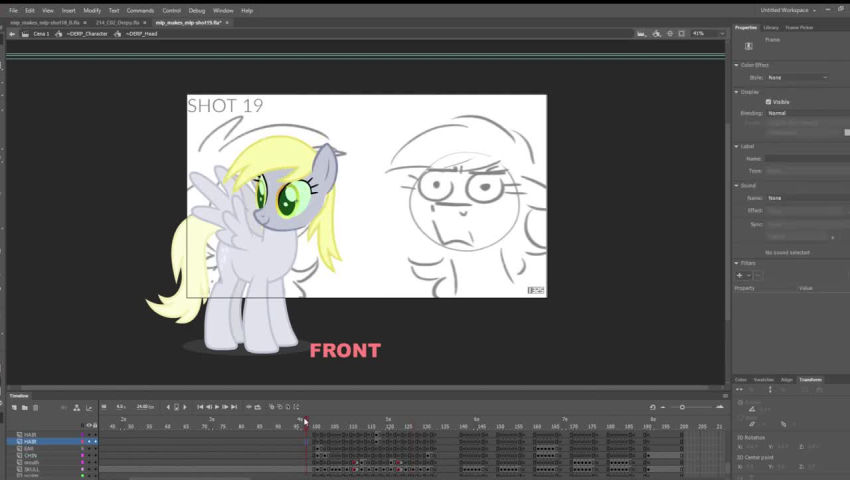Image resolution: width=850 pixels, height=480 pixels.
Task: Click the ~DERP_Character breadcrumb
Action: [x=86, y=33]
